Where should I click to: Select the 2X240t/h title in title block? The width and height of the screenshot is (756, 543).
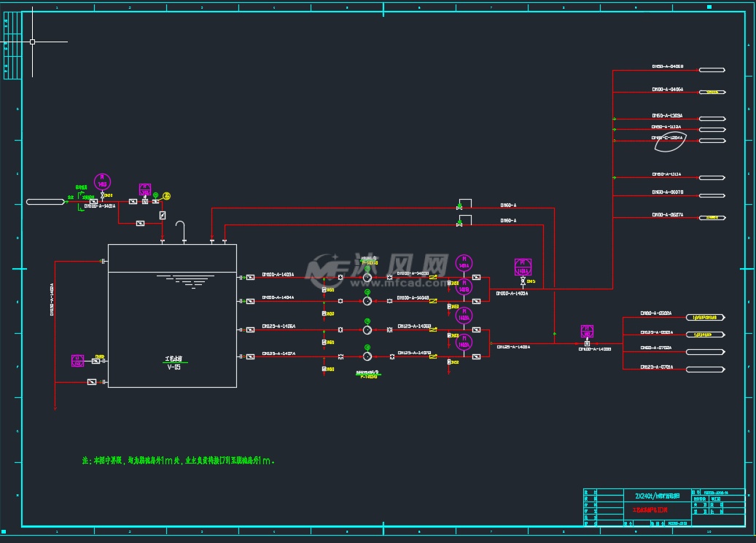pos(657,496)
